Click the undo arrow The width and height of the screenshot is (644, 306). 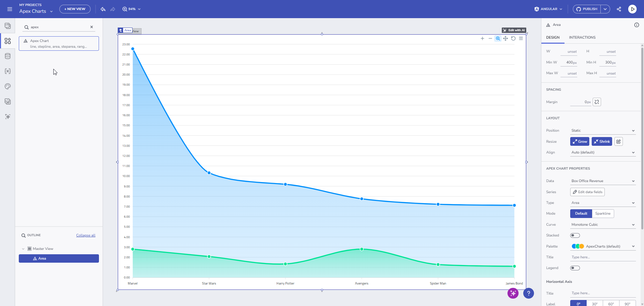pyautogui.click(x=103, y=9)
